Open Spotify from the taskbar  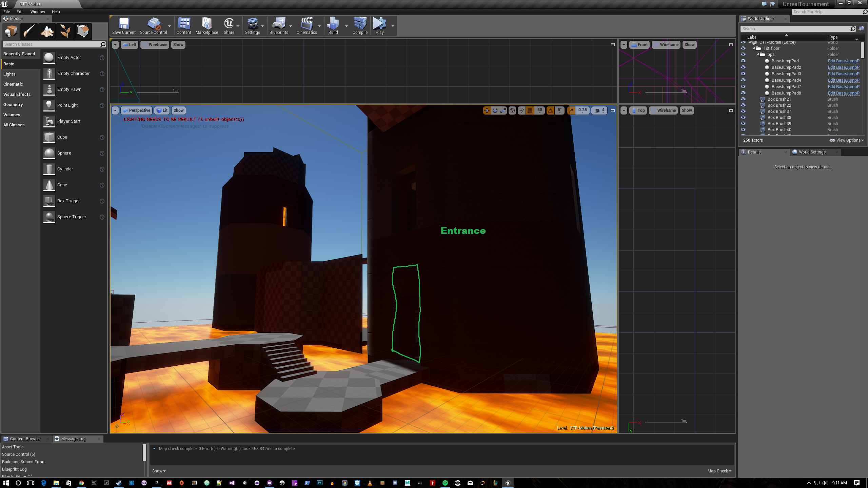tap(445, 483)
